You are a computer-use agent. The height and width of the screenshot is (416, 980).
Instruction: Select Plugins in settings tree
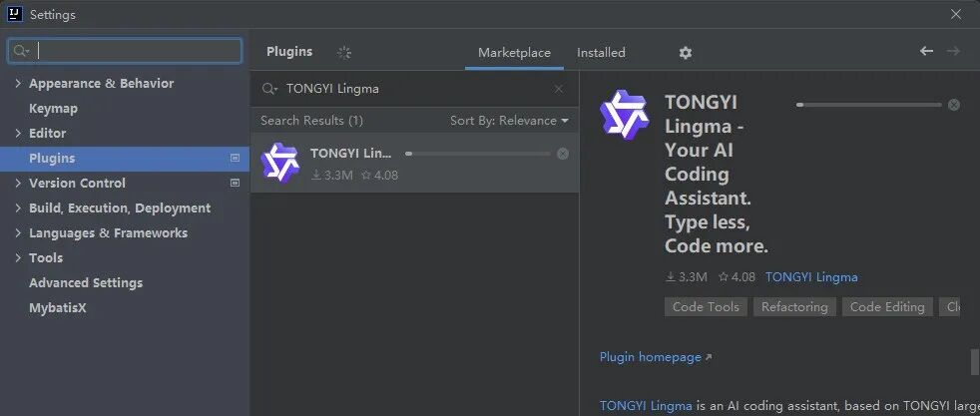[x=125, y=158]
